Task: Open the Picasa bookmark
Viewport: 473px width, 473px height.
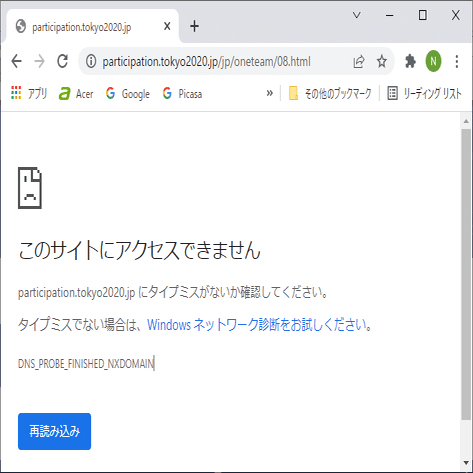Action: tap(182, 94)
